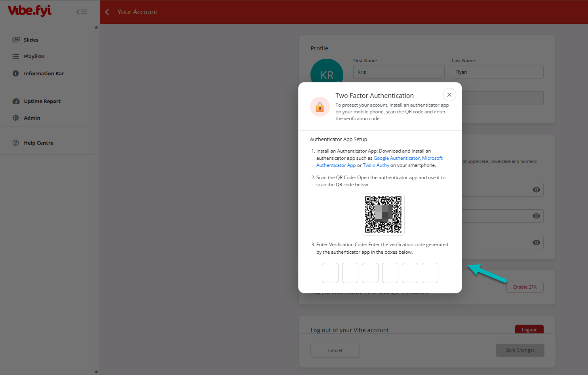Click the 'Profile' section heading
The height and width of the screenshot is (375, 588).
coord(319,48)
